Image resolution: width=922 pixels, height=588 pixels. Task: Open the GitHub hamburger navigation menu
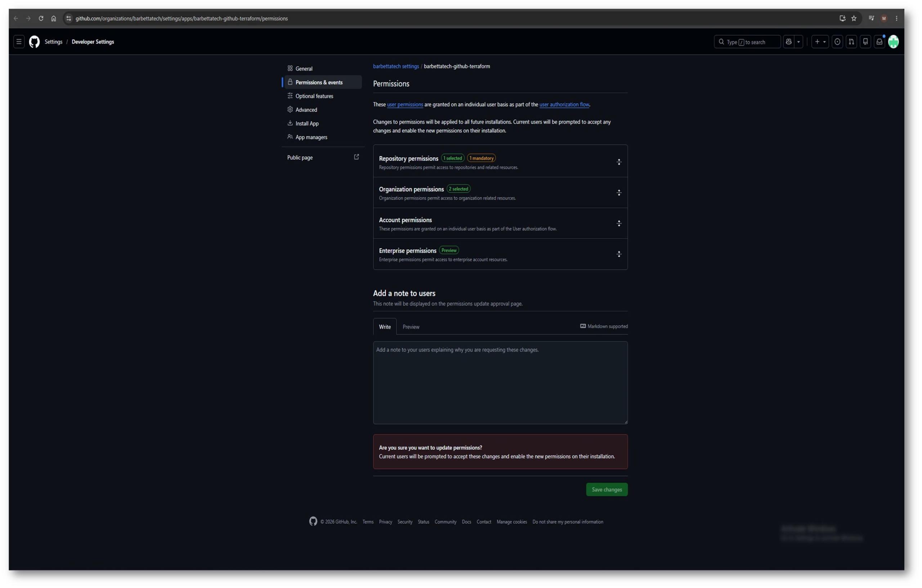click(19, 42)
